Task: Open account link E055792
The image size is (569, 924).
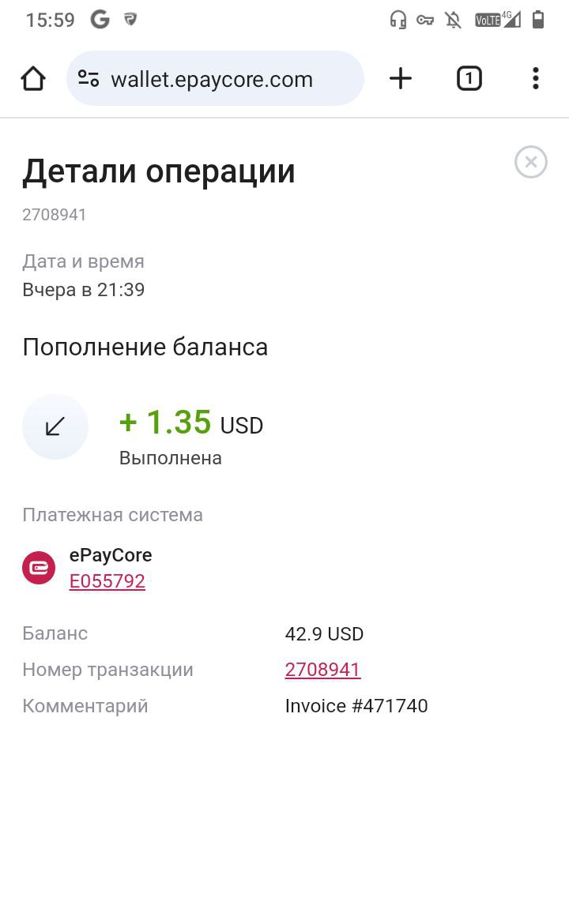Action: click(107, 581)
